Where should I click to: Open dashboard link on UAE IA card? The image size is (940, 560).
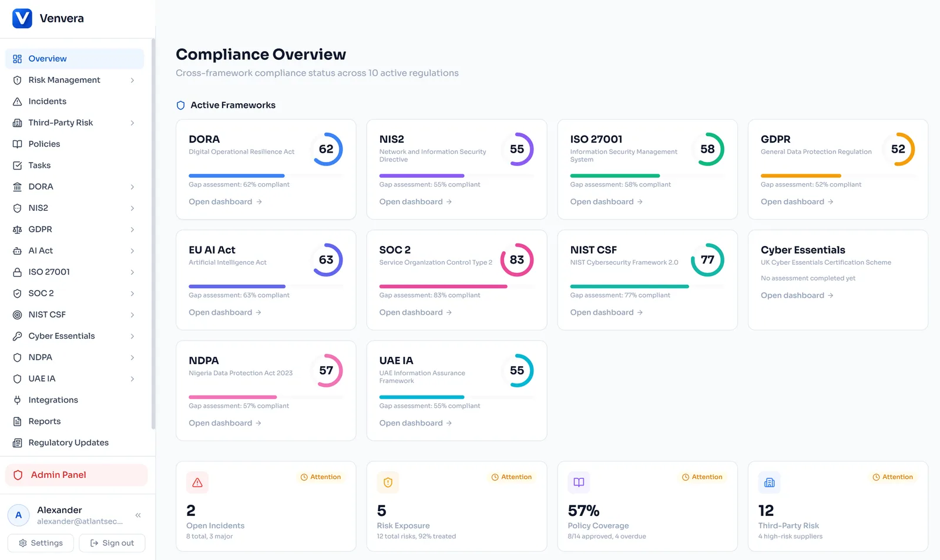(x=416, y=423)
